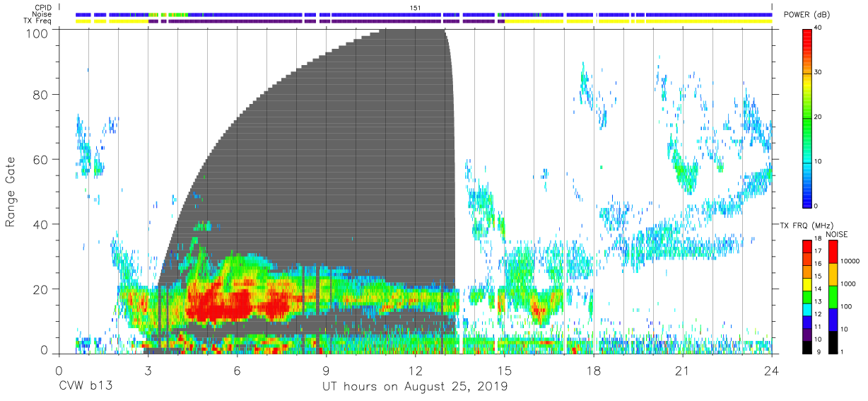The height and width of the screenshot is (401, 868).
Task: Click the "POWER (dB)" legend title
Action: click(807, 15)
